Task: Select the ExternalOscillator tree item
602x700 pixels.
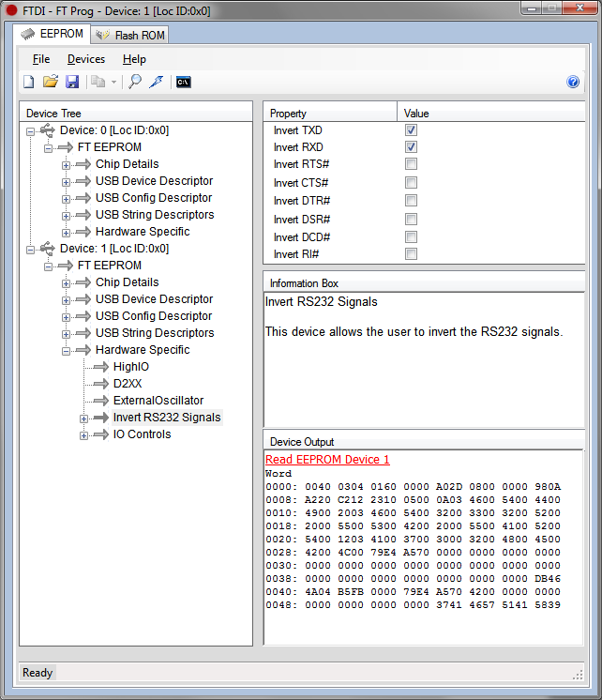Action: 158,401
